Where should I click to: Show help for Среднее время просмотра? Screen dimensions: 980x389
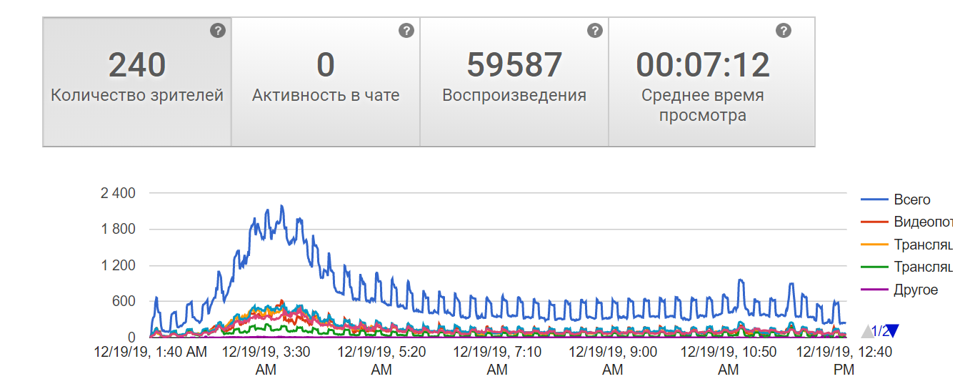784,31
